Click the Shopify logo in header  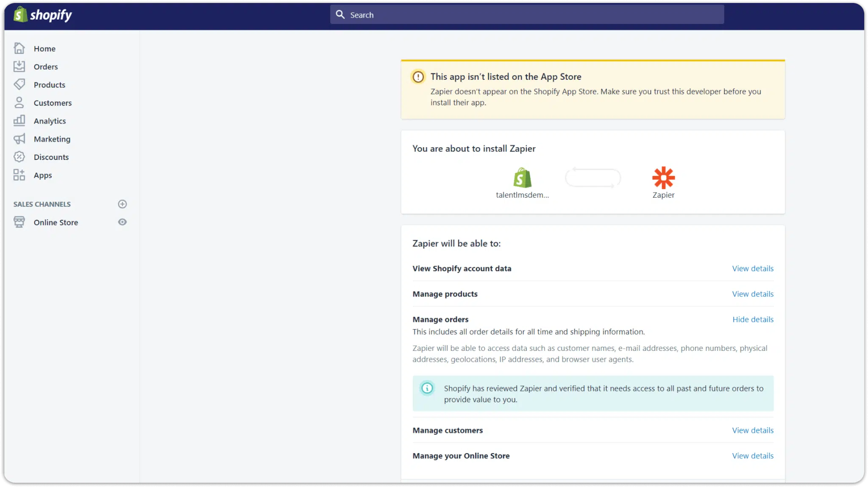(x=42, y=15)
